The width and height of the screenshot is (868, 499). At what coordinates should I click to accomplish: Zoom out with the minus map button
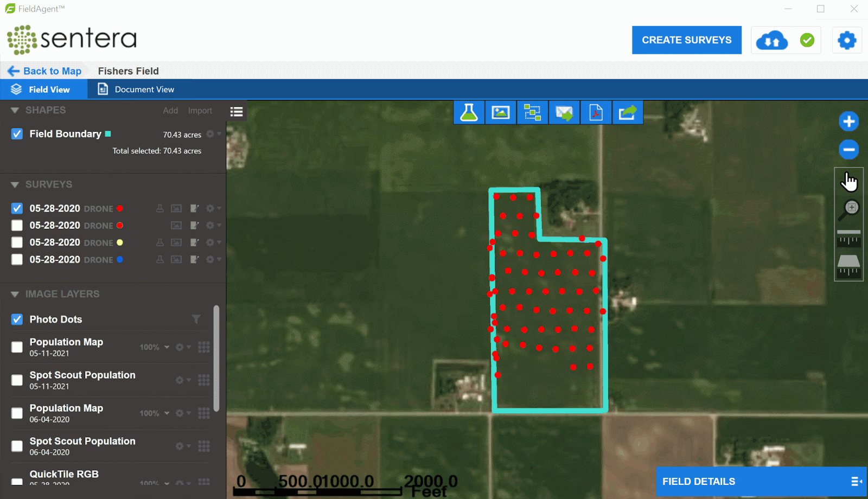(x=848, y=149)
